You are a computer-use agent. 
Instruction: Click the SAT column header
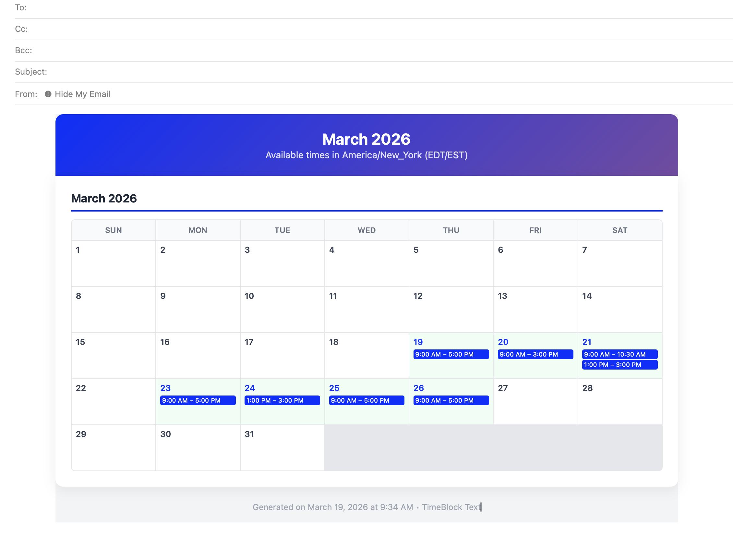620,230
